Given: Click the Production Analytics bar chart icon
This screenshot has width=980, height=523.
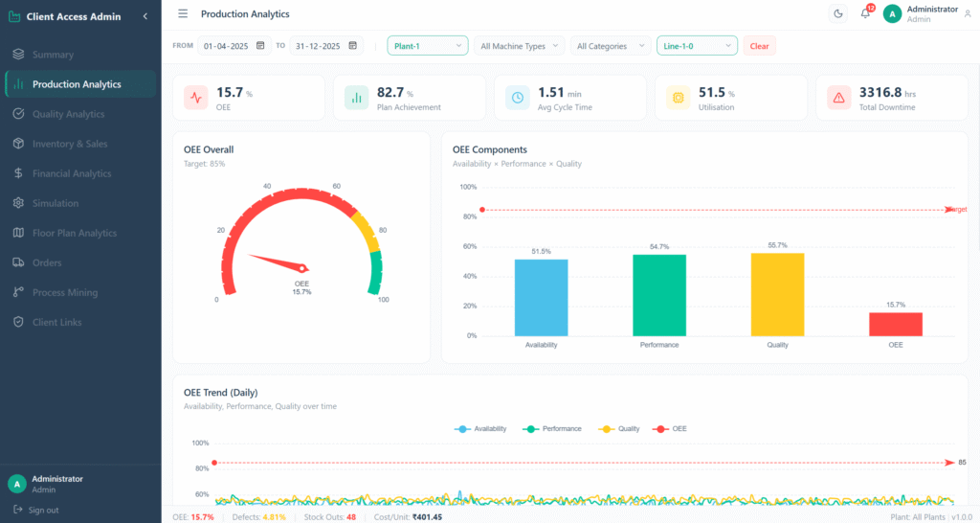Looking at the screenshot, I should click(x=18, y=84).
